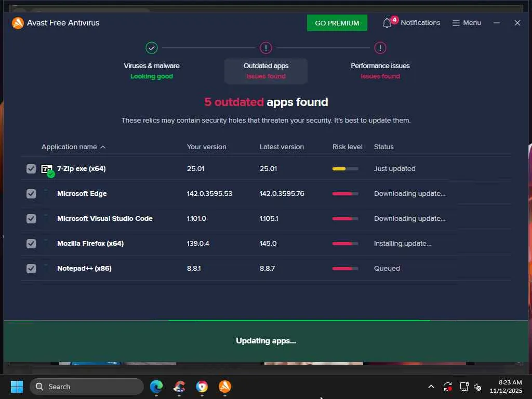Switch to the Viruses & malware step
This screenshot has width=532, height=399.
tap(152, 71)
